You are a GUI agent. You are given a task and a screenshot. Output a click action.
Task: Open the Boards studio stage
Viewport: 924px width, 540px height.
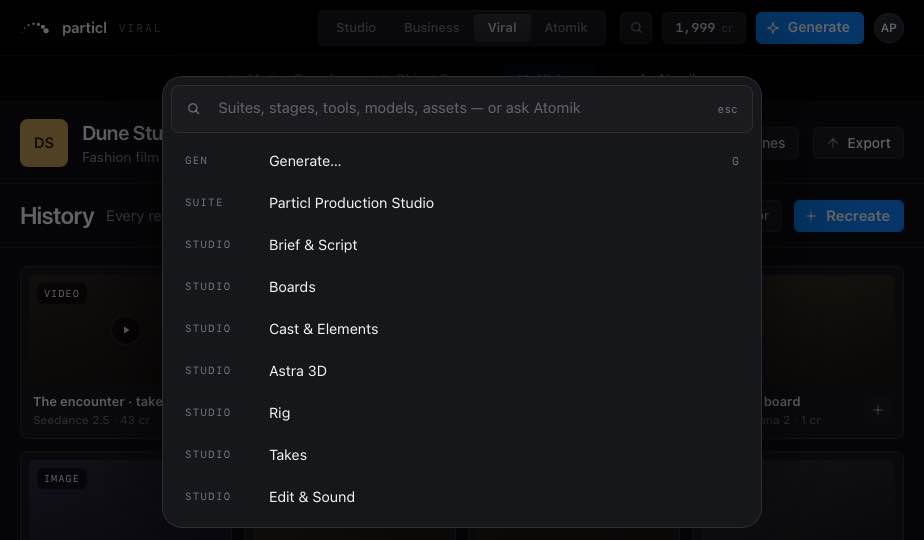[x=461, y=287]
